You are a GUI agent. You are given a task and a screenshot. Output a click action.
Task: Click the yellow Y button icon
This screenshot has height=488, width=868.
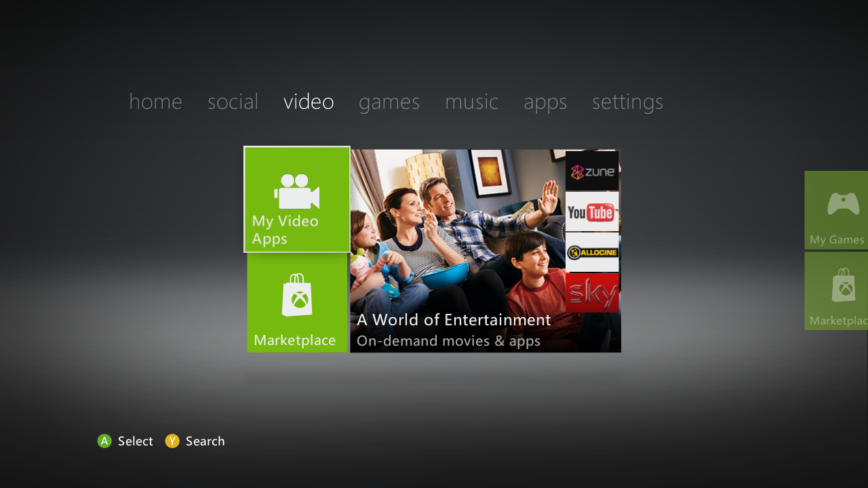pyautogui.click(x=172, y=441)
